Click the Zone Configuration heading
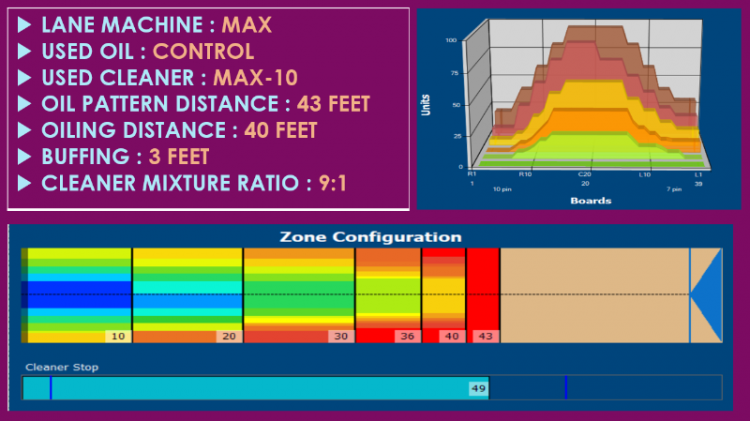The image size is (750, 421). click(x=371, y=237)
